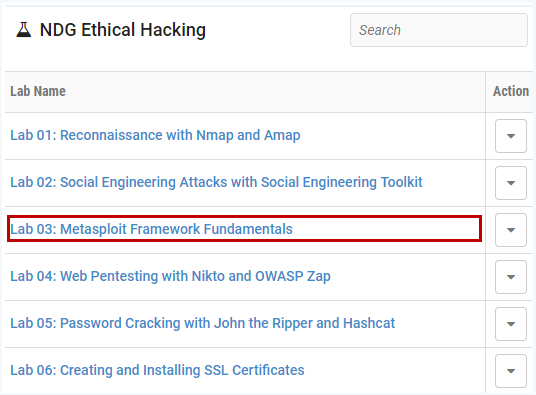Image resolution: width=536 pixels, height=395 pixels.
Task: Open Lab 05: Password Cracking with John the Ripper
Action: pos(202,323)
